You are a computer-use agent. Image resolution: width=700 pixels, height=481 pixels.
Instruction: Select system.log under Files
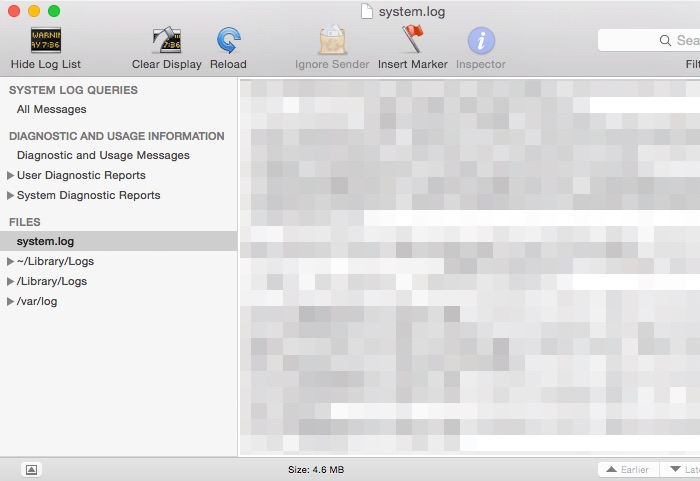45,241
